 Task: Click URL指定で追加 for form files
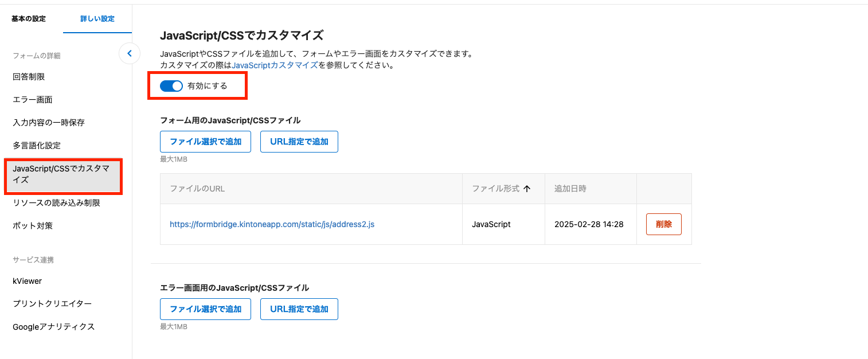click(x=299, y=142)
